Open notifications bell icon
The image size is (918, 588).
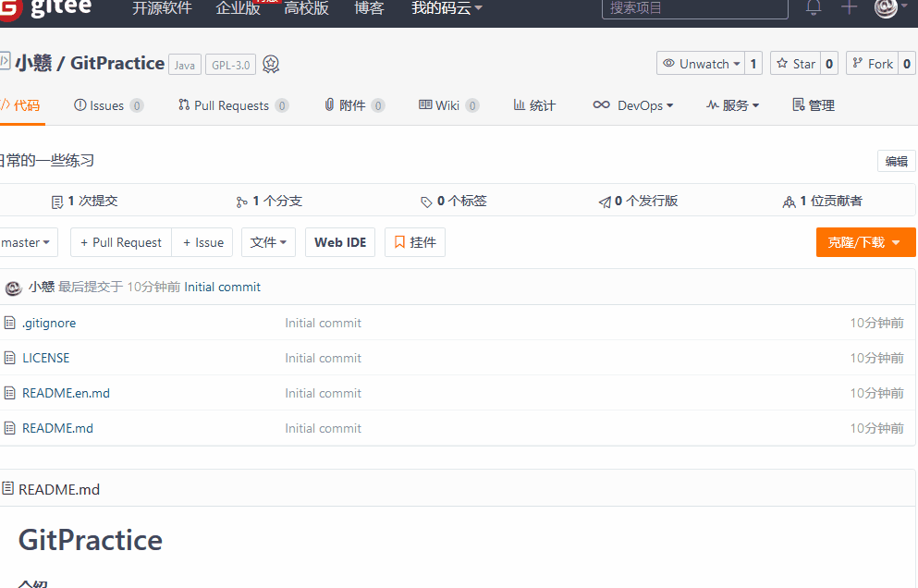814,7
